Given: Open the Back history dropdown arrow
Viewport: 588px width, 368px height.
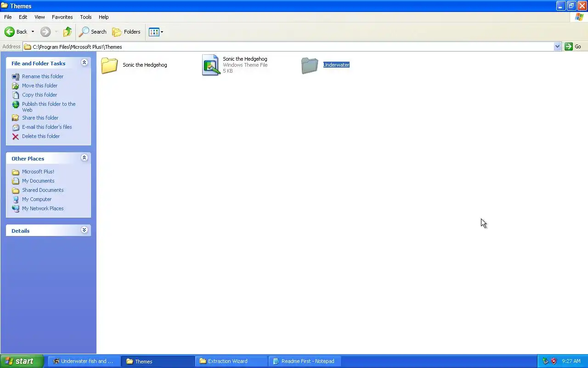Looking at the screenshot, I should (33, 32).
